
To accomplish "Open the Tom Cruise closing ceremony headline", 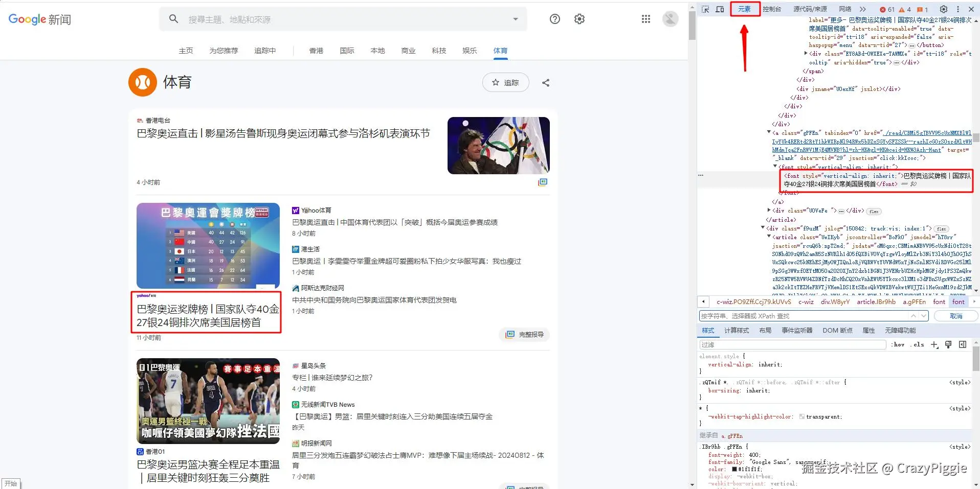I will pos(283,133).
